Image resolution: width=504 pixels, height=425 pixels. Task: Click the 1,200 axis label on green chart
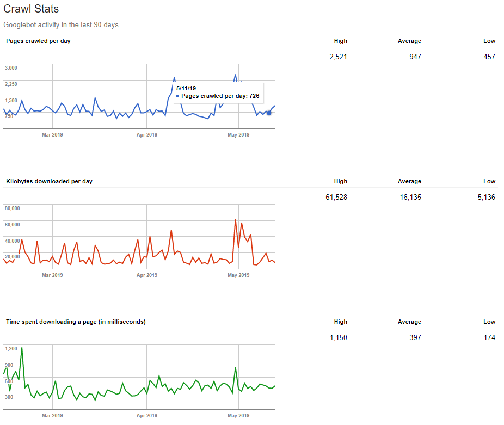(x=11, y=349)
